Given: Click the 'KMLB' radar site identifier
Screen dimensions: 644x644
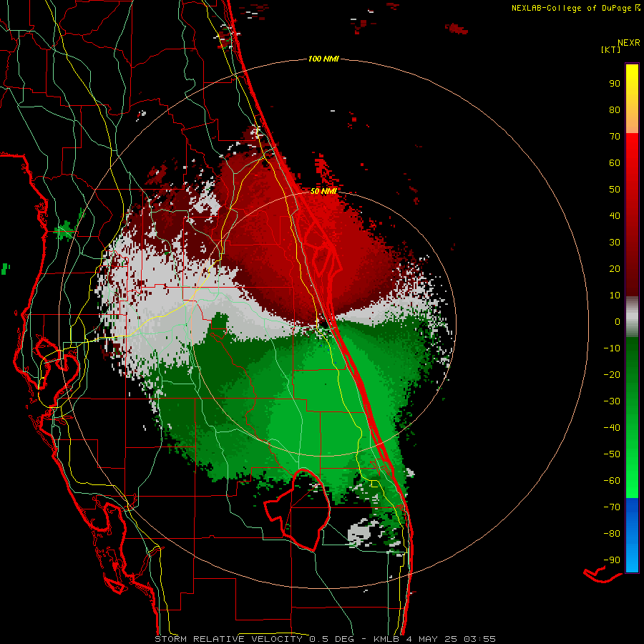Looking at the screenshot, I should tap(386, 639).
